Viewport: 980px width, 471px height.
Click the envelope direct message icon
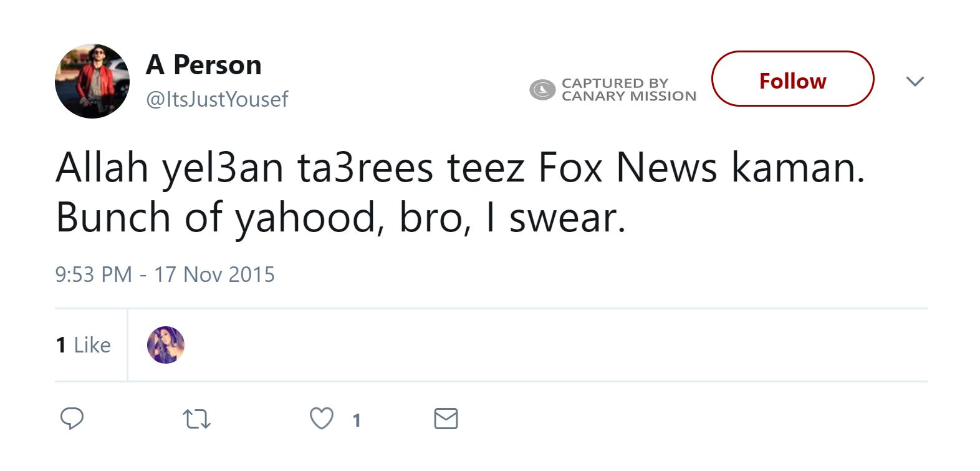446,419
